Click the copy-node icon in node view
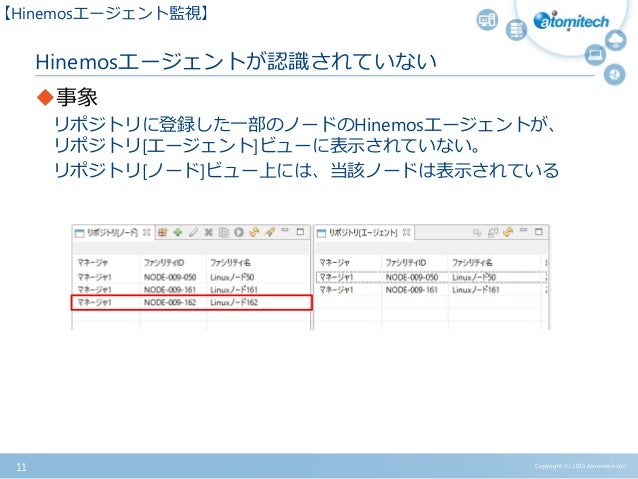The image size is (638, 479). coord(223,232)
